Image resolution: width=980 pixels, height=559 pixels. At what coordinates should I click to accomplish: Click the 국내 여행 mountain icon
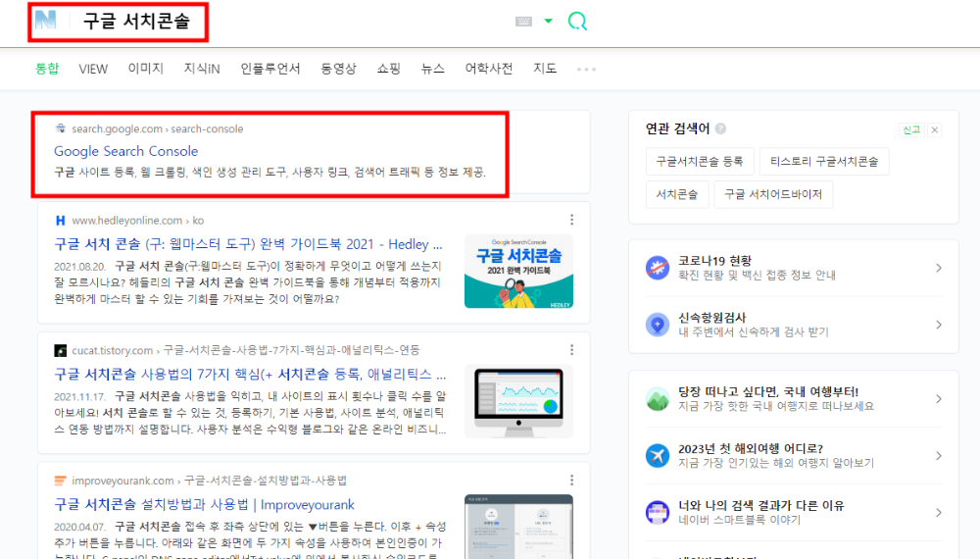pos(658,398)
